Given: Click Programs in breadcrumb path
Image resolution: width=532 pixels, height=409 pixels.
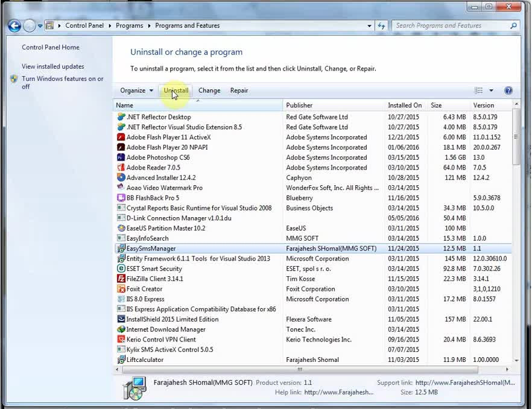Looking at the screenshot, I should coord(129,25).
